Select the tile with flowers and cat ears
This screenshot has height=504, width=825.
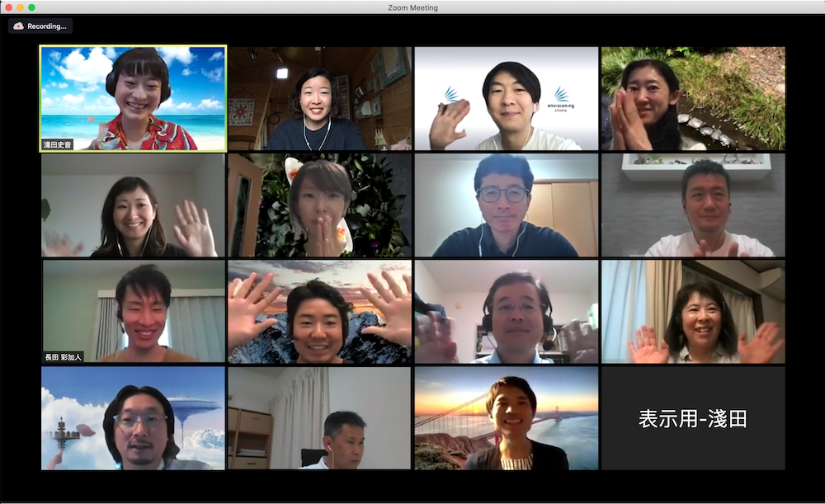[x=319, y=205]
